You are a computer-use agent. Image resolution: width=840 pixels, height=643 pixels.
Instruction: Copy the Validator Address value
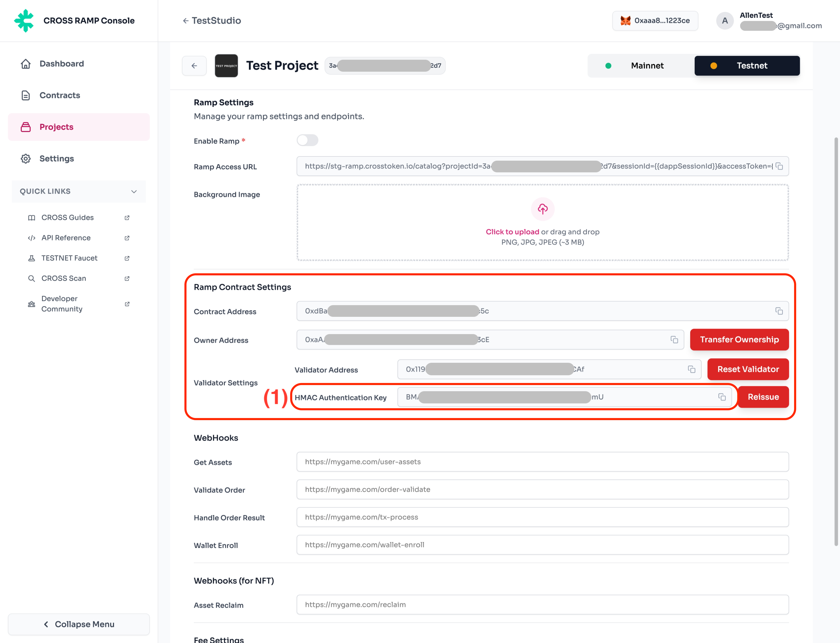tap(691, 369)
